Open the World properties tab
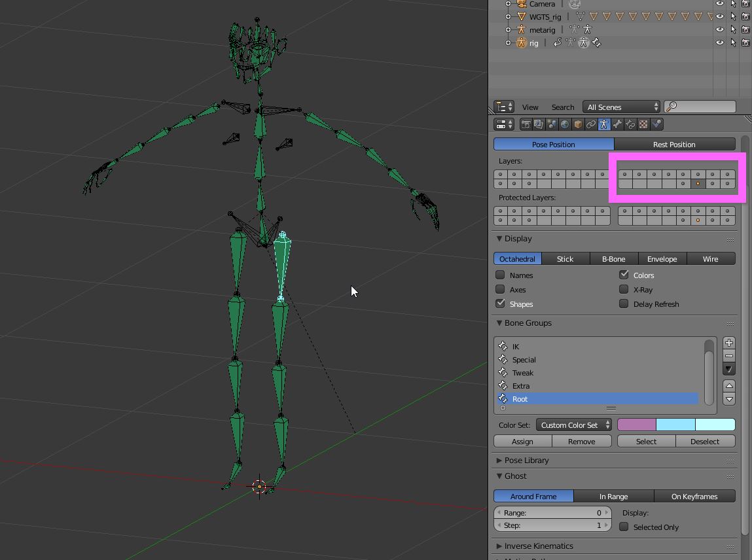 click(x=565, y=124)
